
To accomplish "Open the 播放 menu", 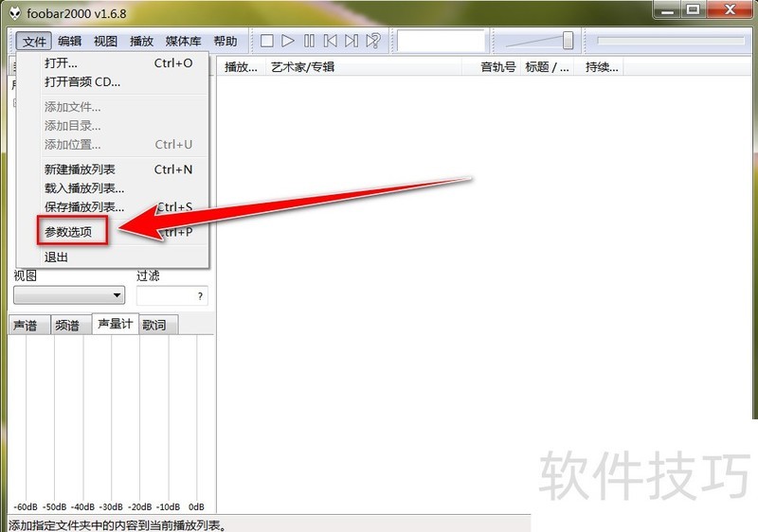I will (141, 41).
